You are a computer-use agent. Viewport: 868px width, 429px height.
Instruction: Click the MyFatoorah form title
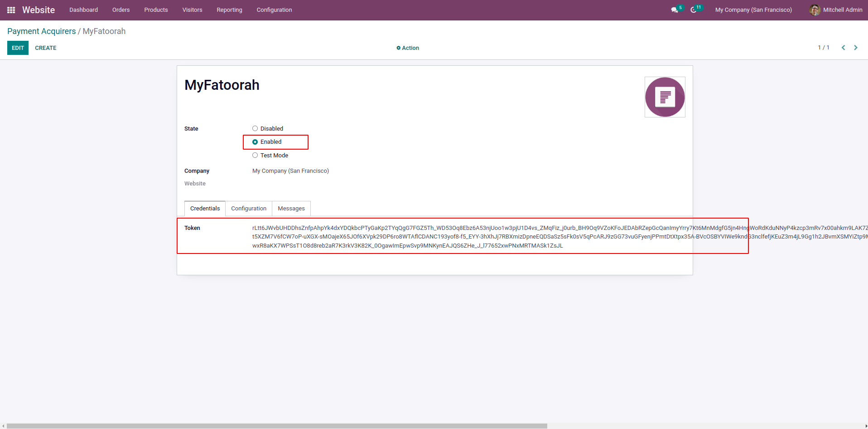pyautogui.click(x=222, y=85)
